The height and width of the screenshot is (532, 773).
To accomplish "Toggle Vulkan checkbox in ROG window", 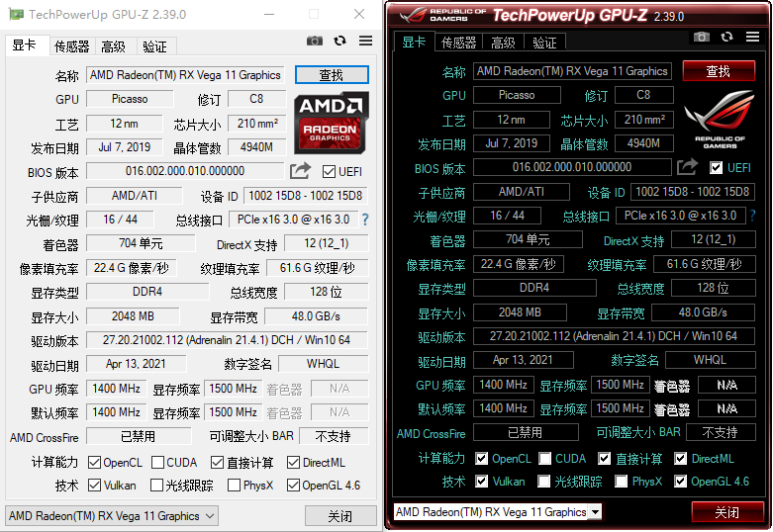I will click(482, 482).
